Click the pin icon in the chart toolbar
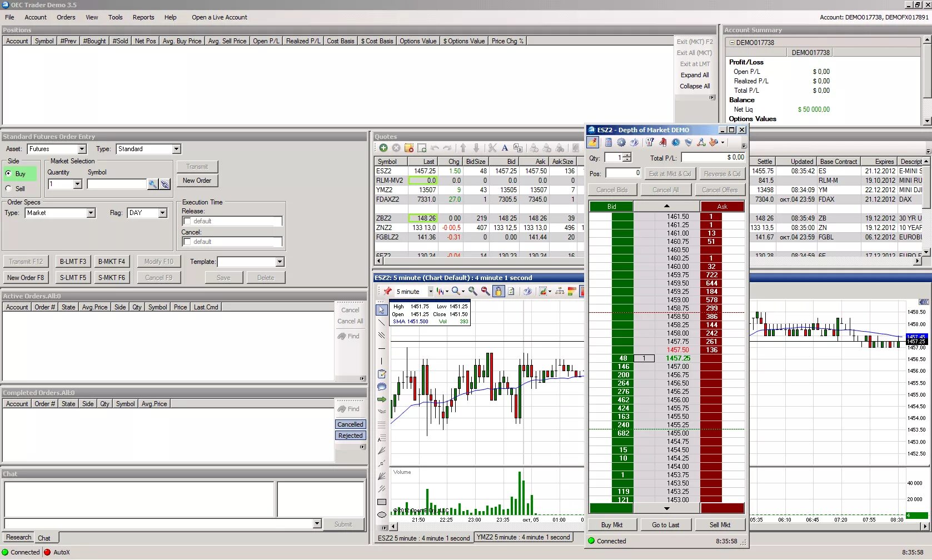The image size is (932, 560). click(388, 291)
